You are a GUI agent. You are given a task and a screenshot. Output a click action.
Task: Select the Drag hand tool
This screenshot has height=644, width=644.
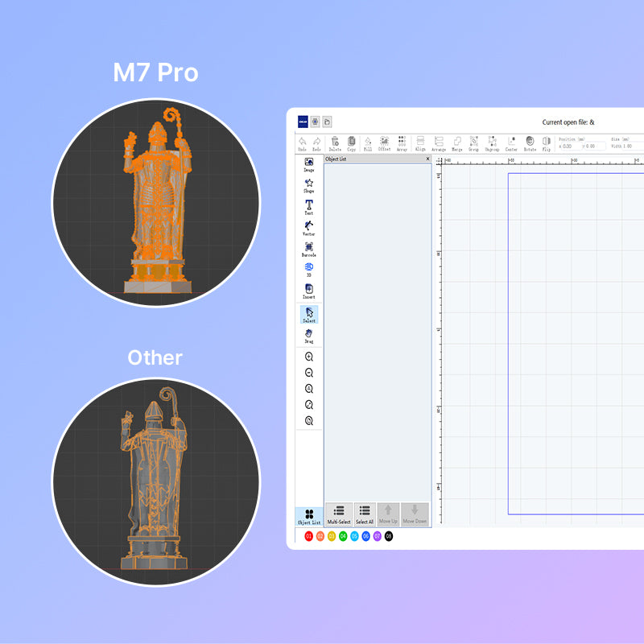(309, 335)
